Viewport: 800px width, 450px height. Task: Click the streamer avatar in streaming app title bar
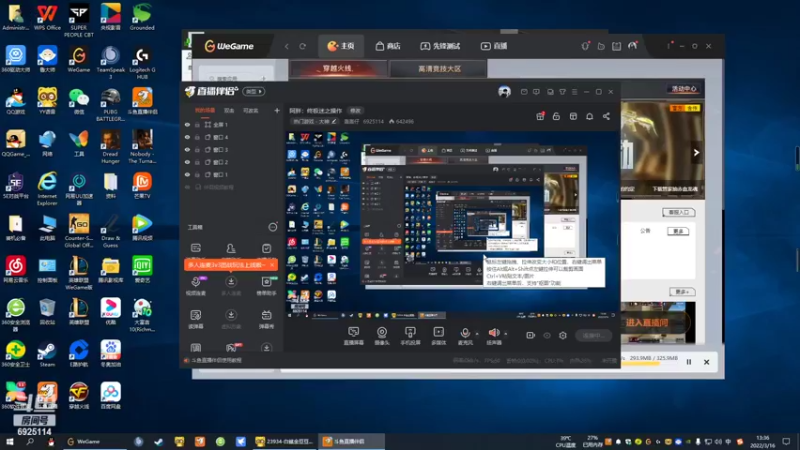[504, 92]
